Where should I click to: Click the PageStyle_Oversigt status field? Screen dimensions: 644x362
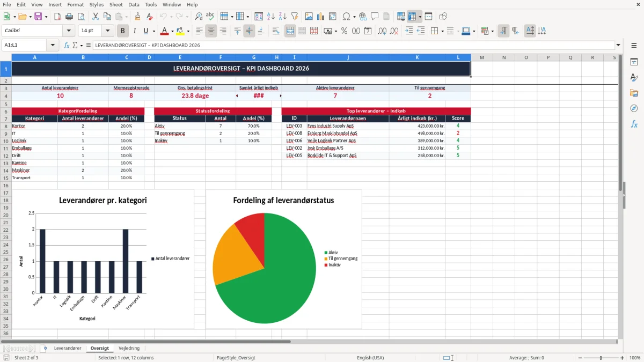pyautogui.click(x=236, y=358)
